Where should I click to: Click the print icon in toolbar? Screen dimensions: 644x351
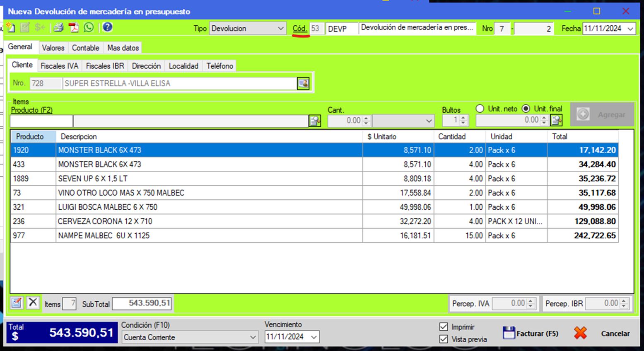coord(58,28)
